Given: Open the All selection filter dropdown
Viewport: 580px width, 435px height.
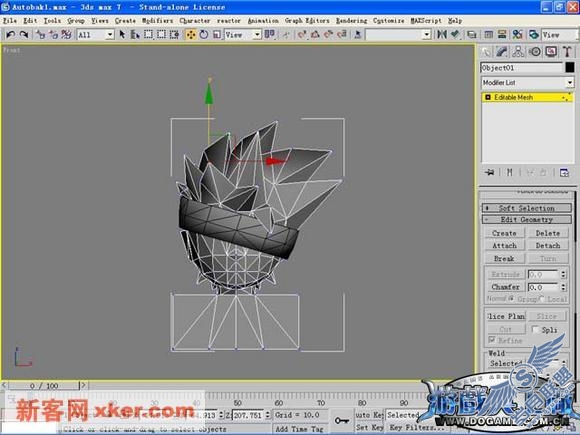Looking at the screenshot, I should 95,35.
